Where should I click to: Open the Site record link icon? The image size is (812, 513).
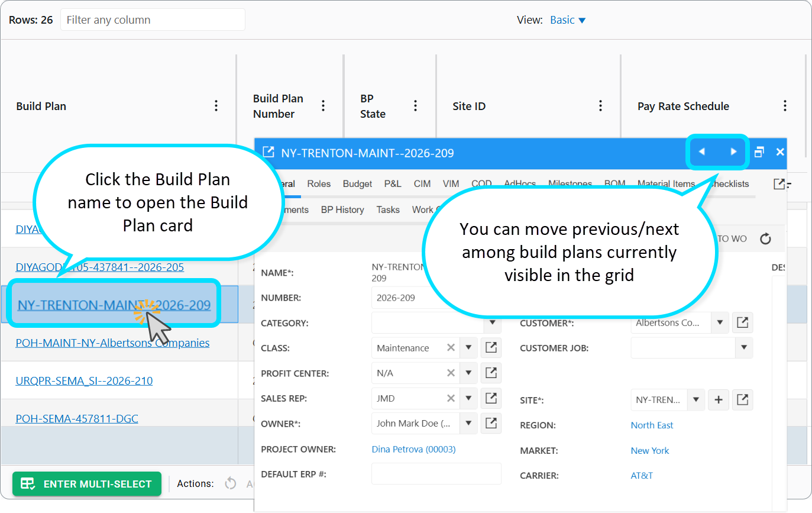[x=743, y=400]
